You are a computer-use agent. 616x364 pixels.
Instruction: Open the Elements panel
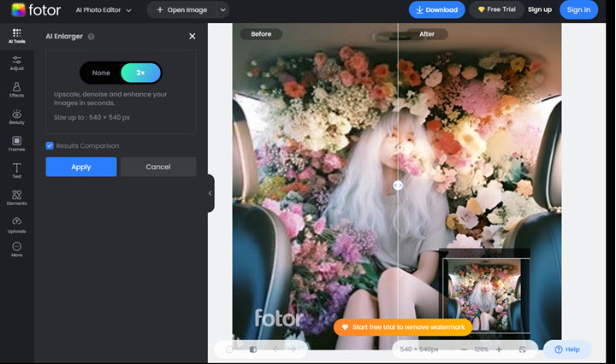[x=16, y=198]
